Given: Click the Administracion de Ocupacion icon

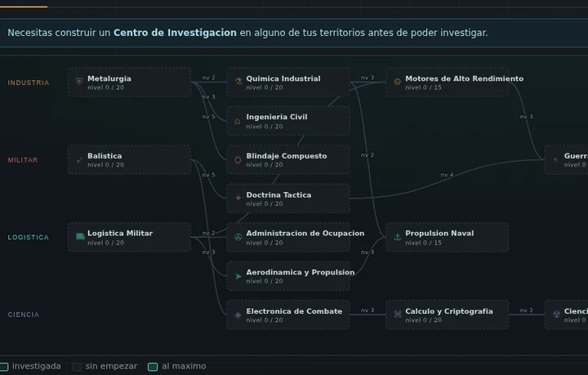Looking at the screenshot, I should click(x=238, y=237).
